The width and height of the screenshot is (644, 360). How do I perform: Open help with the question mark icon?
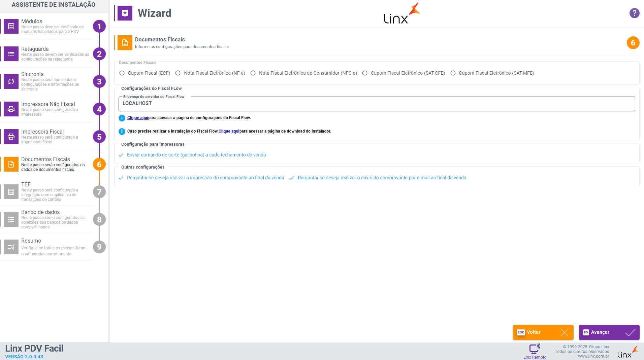coord(634,13)
